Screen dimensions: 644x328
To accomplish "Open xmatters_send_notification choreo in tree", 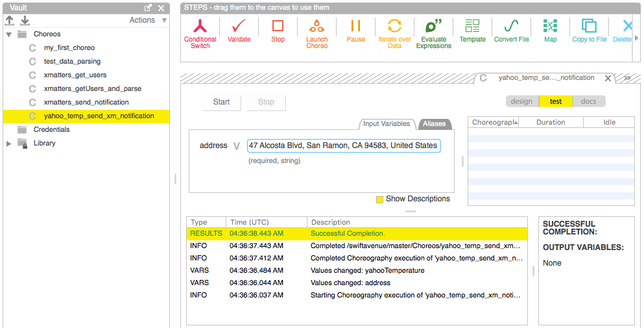I will pyautogui.click(x=86, y=102).
